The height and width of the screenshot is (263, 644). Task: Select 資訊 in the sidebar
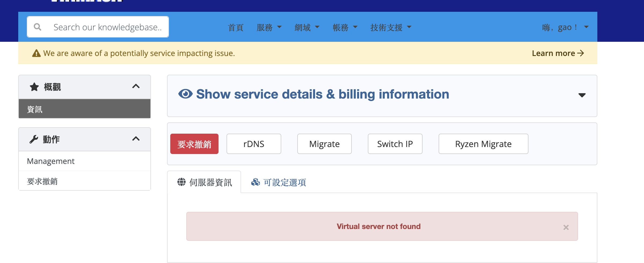(84, 109)
